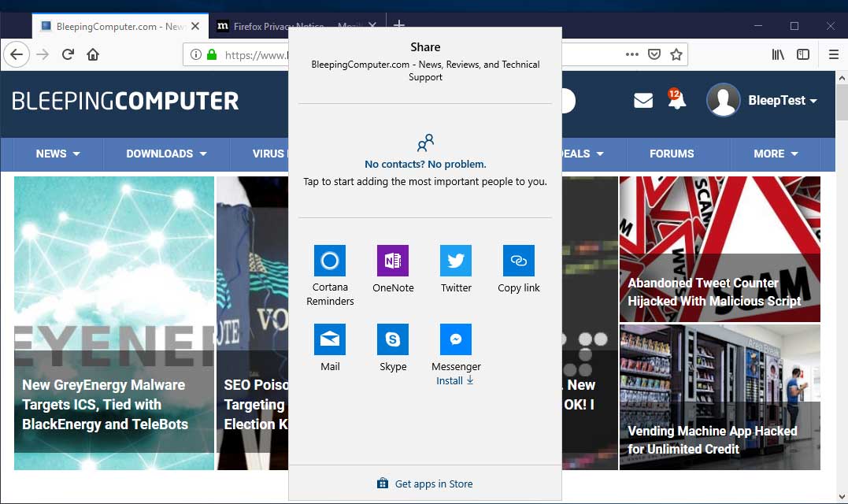Click the green padlock security icon
This screenshot has height=504, width=848.
click(212, 54)
